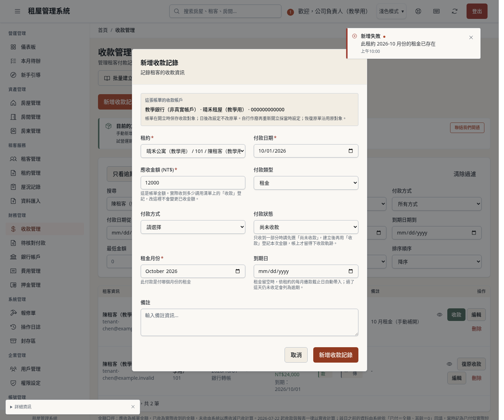Open the calendar picker for 付款日期
Viewport: 504px width, 420px height.
(x=351, y=151)
